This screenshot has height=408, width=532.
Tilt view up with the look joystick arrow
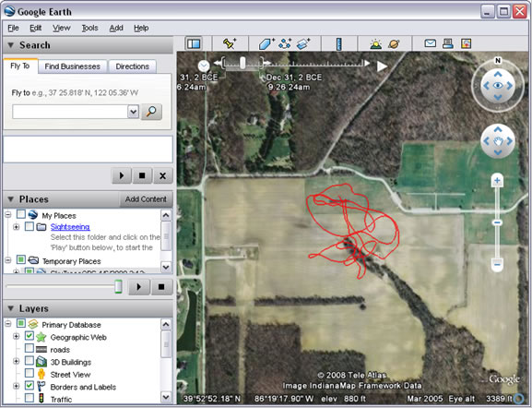point(498,74)
